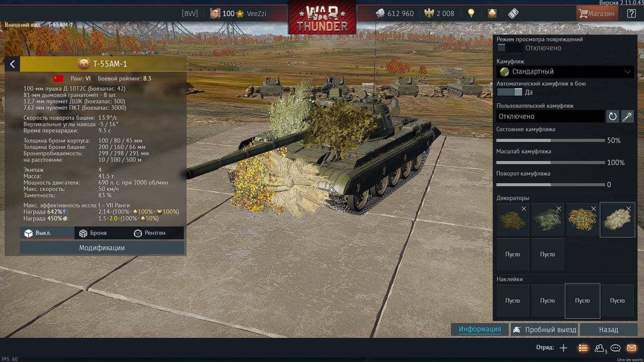The image size is (644, 362).
Task: Add squad member with plus icon
Action: pyautogui.click(x=563, y=348)
